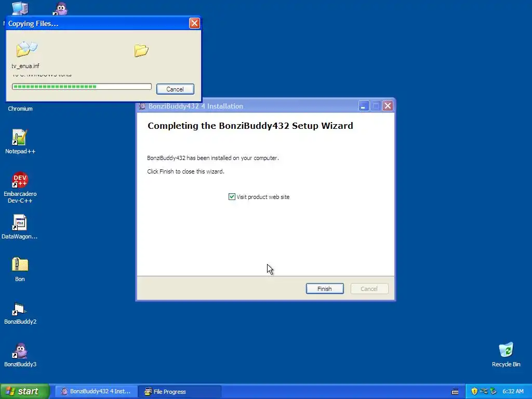
Task: Switch to File Progress taskbar button
Action: pyautogui.click(x=180, y=392)
